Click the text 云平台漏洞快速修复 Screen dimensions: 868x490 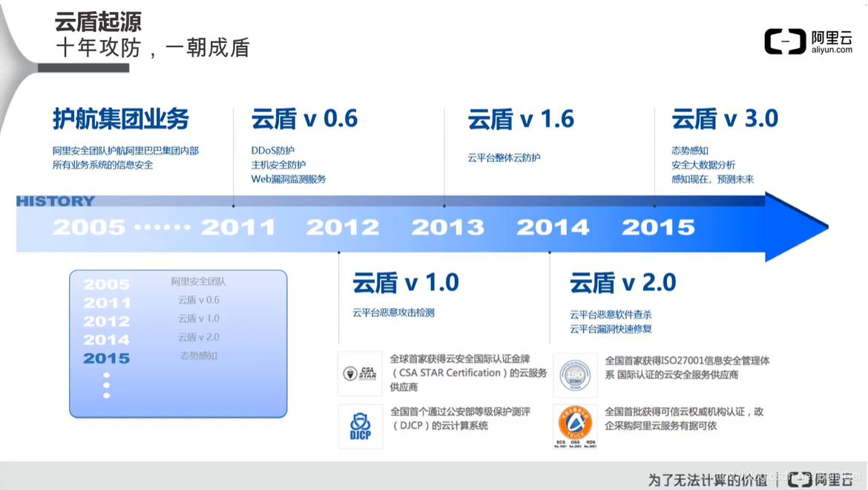(611, 330)
